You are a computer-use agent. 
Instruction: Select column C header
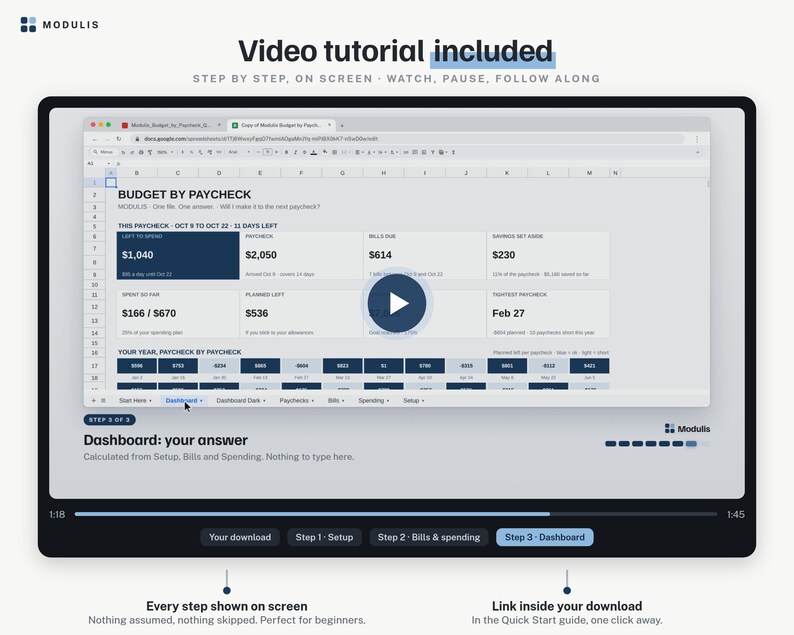178,173
